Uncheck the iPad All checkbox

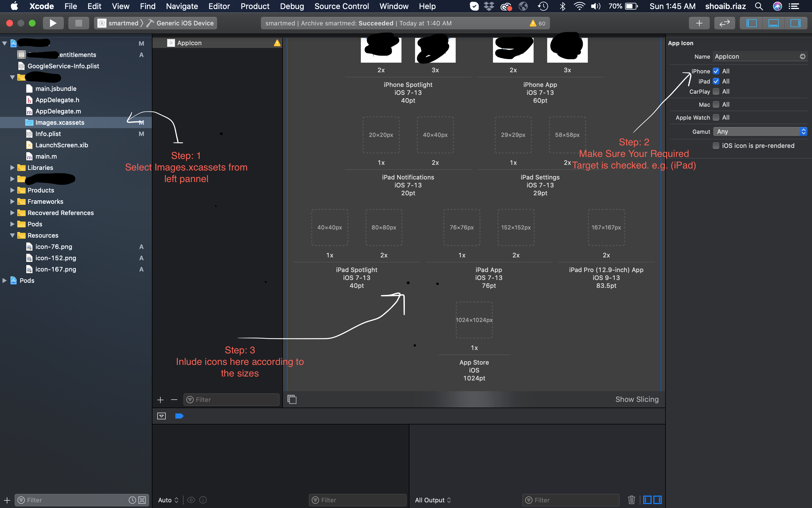point(716,81)
